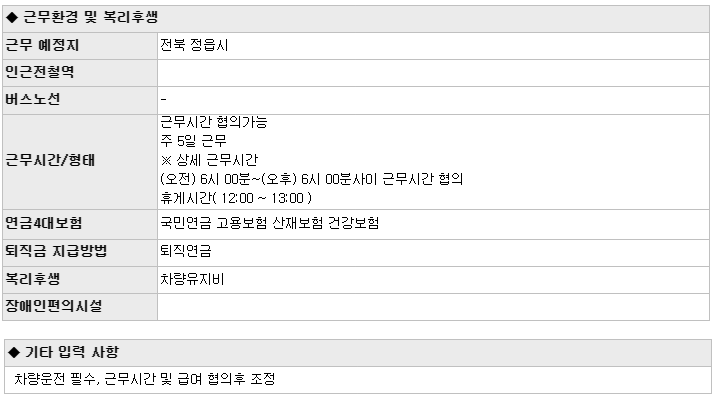The image size is (718, 404).
Task: Select the 연금4대보험 label cell
Action: tap(80, 224)
